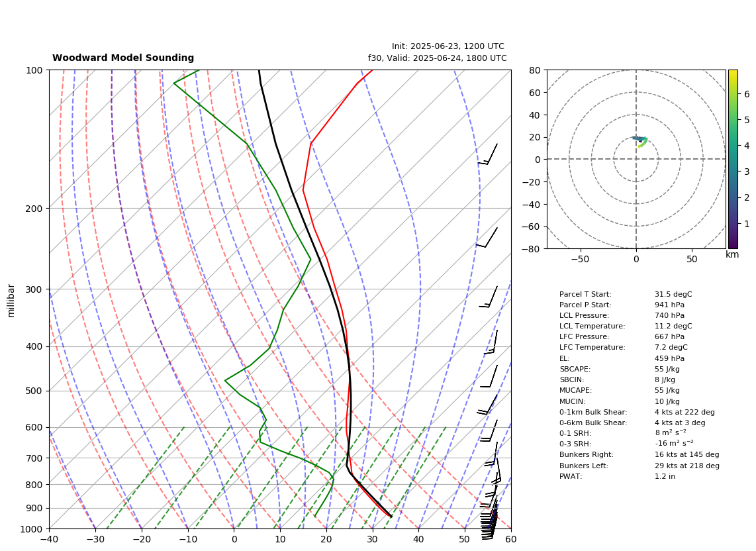Image resolution: width=756 pixels, height=551 pixels.
Task: Click the wind barb near the 300 millibar level
Action: point(488,297)
